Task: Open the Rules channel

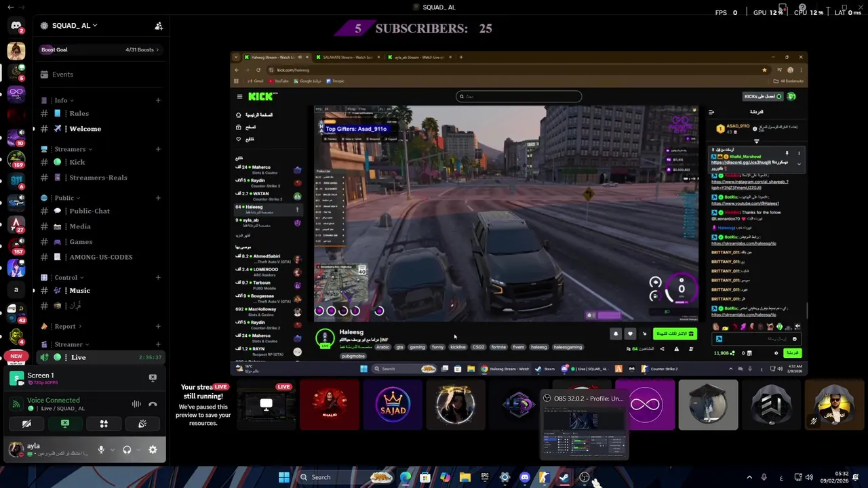Action: coord(100,113)
